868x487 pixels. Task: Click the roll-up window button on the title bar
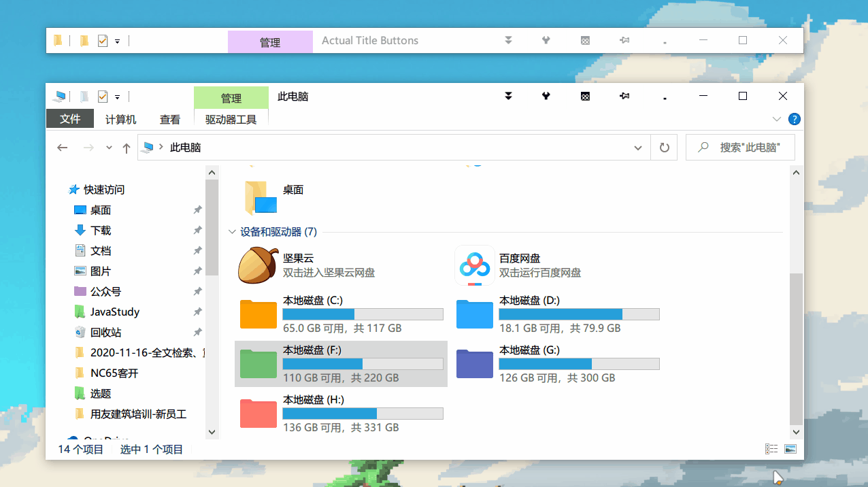[508, 96]
